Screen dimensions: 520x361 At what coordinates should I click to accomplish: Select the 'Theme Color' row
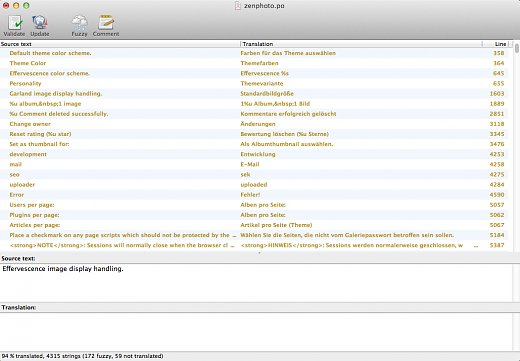254,63
